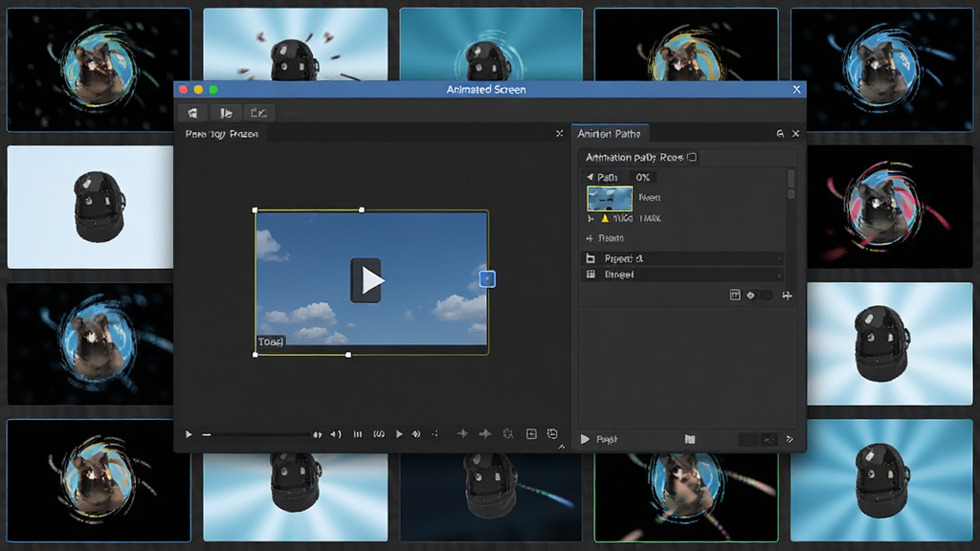Screen dimensions: 980x551
Task: Click the dotted crosshair icon in transport bar
Action: tap(435, 434)
